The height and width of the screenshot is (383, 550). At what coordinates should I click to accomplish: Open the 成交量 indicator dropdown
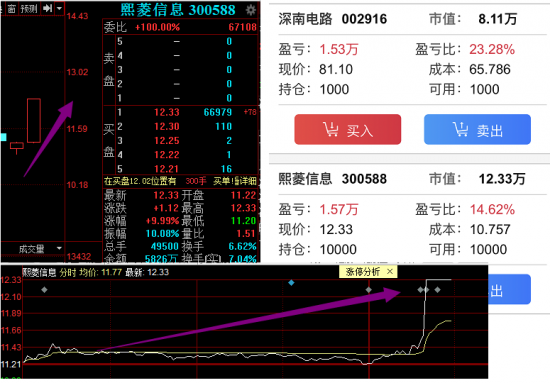click(x=59, y=248)
